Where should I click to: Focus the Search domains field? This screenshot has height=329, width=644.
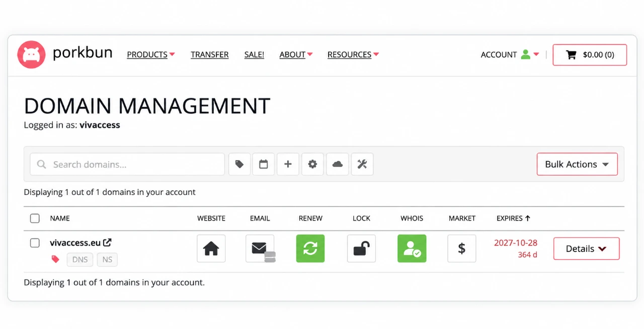[x=127, y=164]
